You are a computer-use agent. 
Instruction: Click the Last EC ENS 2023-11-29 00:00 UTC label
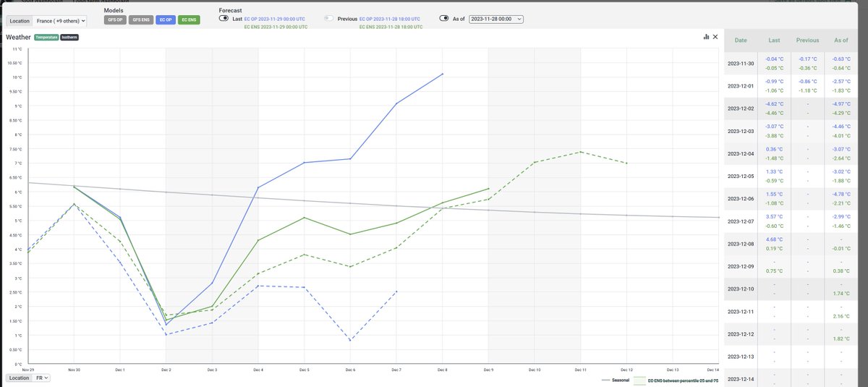[274, 27]
